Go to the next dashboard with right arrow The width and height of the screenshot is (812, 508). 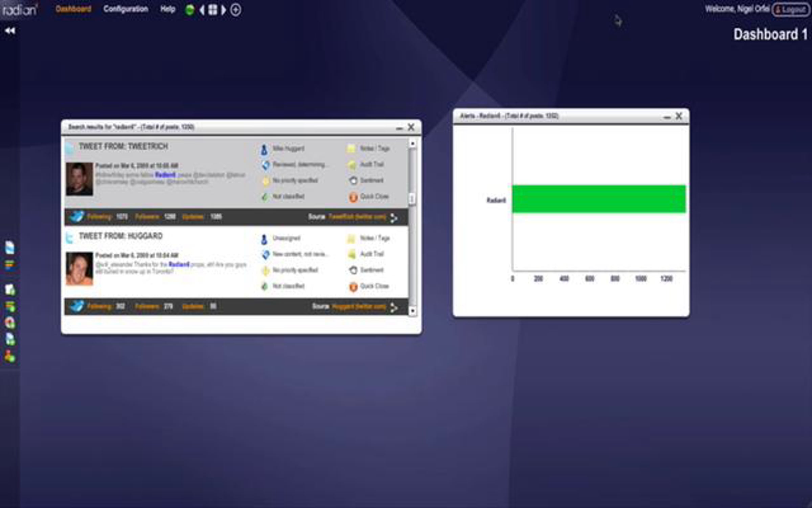tap(223, 10)
